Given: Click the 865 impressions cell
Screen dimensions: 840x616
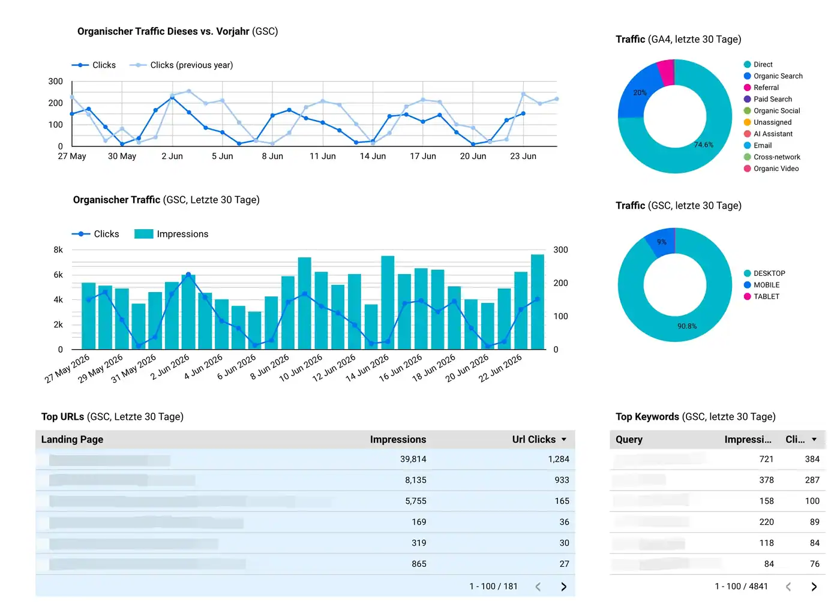Looking at the screenshot, I should [x=419, y=564].
